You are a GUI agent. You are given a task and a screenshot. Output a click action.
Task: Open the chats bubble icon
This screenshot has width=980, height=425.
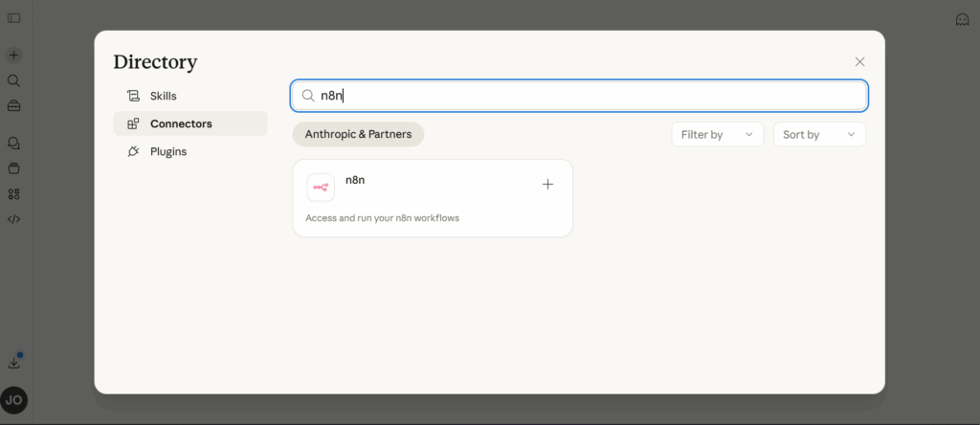(13, 143)
